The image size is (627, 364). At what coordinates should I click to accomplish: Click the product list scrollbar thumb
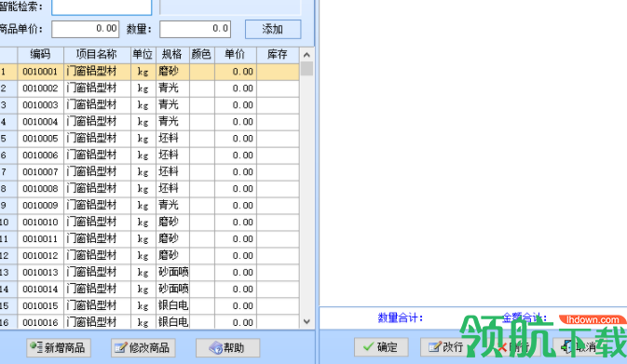307,68
